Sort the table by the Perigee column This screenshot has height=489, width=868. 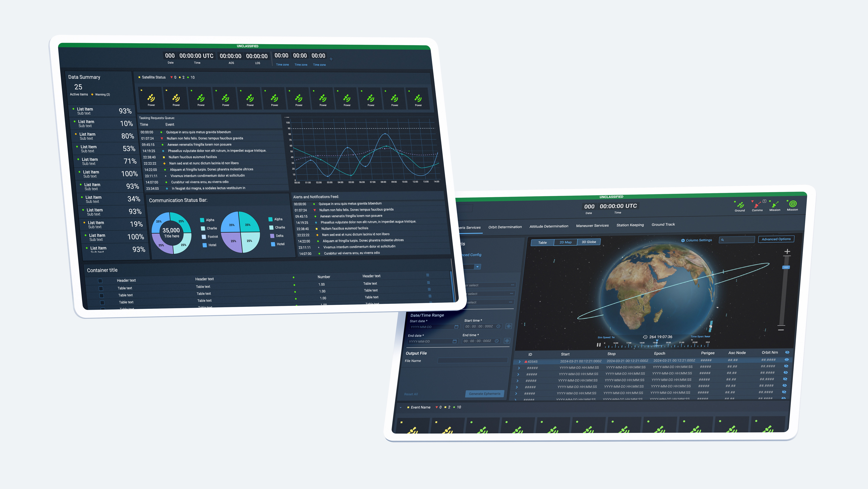click(x=708, y=353)
